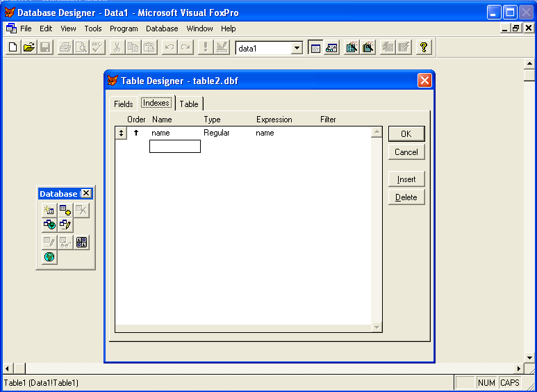Screen dimensions: 537x392
Task: Click New Table in Database Designer toolbar
Action: tap(49, 210)
